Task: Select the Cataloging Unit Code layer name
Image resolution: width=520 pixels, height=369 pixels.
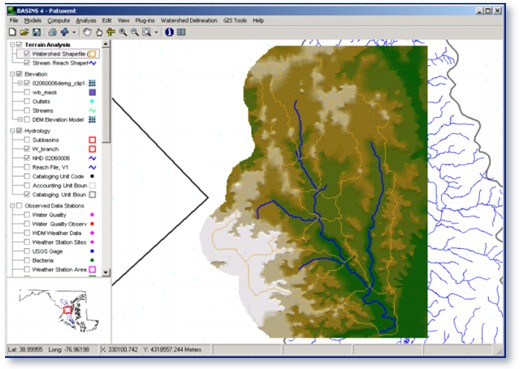Action: point(58,176)
